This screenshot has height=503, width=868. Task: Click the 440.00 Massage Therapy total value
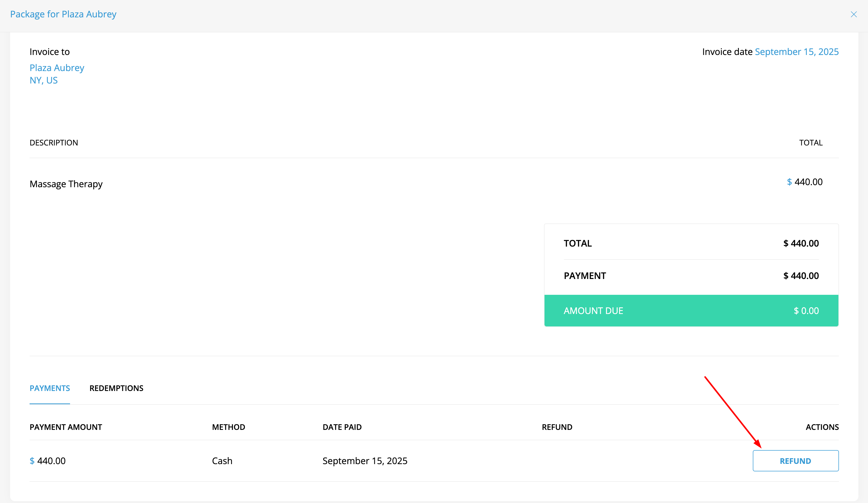tap(808, 182)
